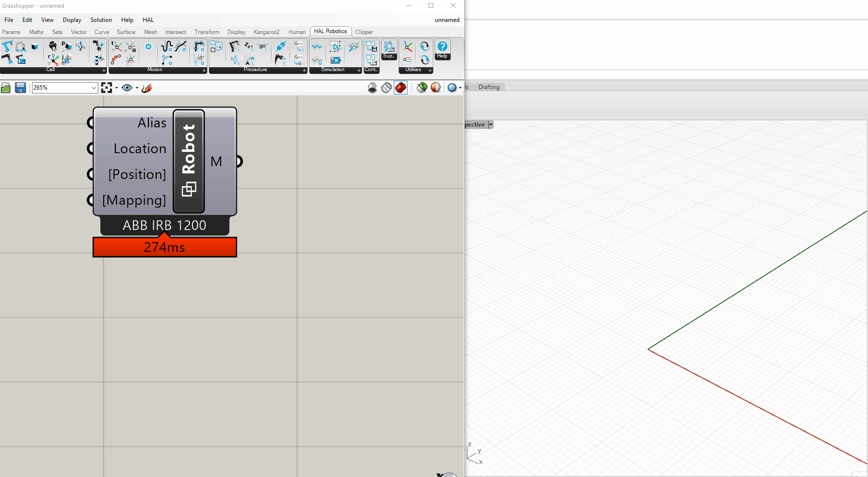Click the ABB IRB 1200 label
Image resolution: width=868 pixels, height=477 pixels.
coord(165,225)
